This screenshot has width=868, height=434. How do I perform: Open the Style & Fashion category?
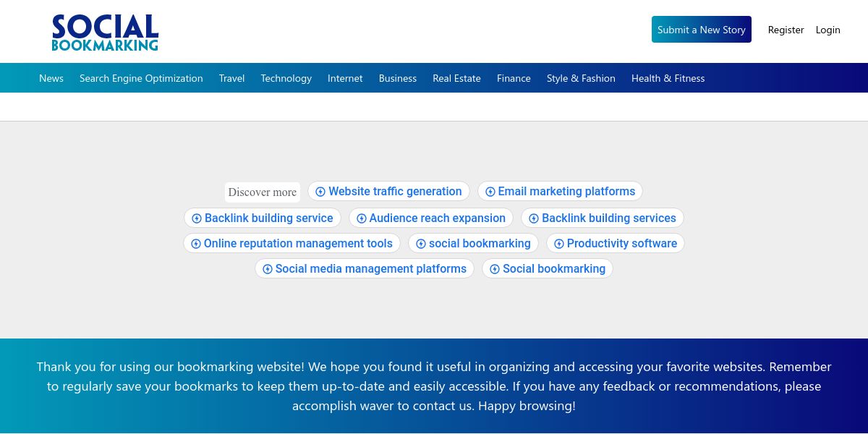point(581,78)
